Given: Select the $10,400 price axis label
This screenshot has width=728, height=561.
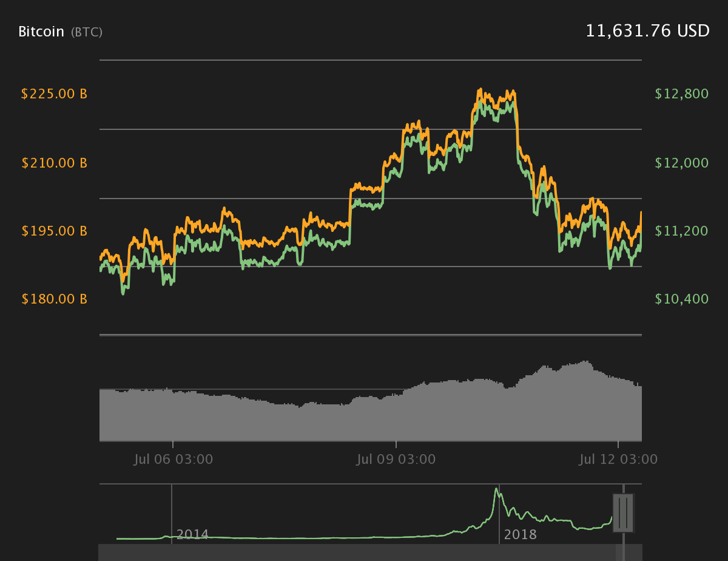Looking at the screenshot, I should tap(682, 299).
